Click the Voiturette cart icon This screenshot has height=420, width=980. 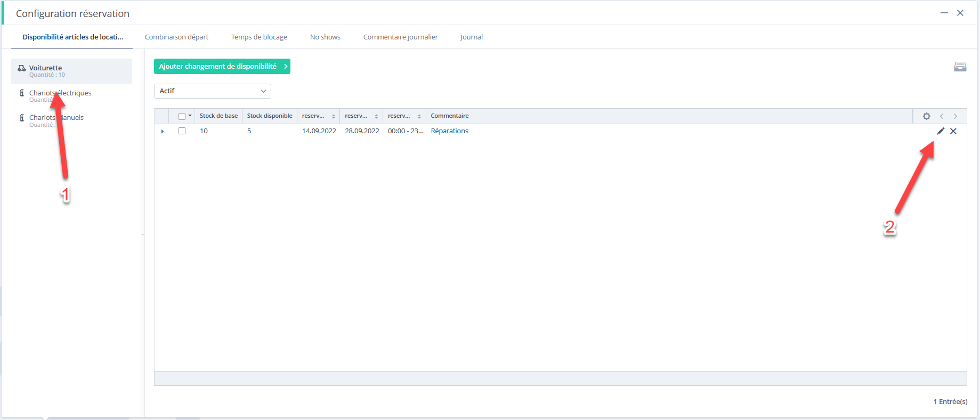click(22, 68)
